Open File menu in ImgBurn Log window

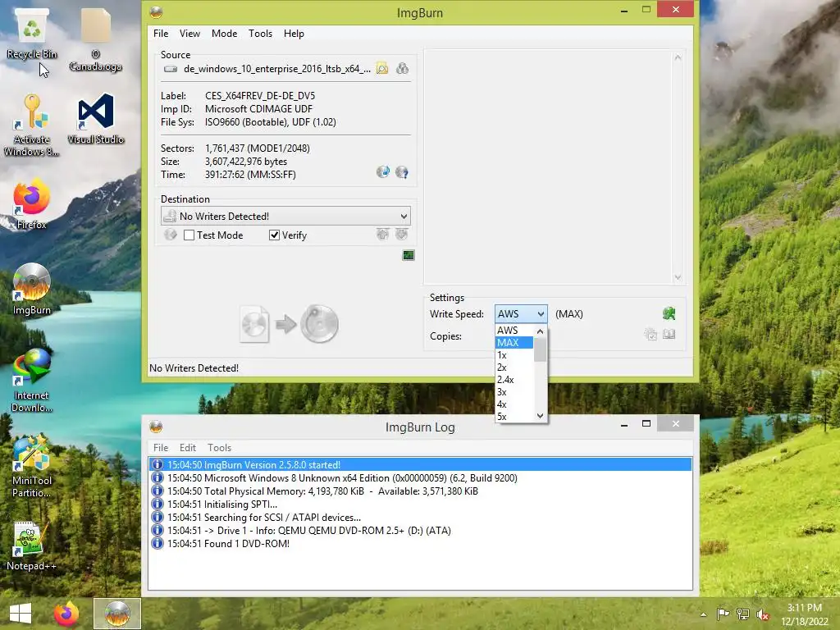pos(161,447)
